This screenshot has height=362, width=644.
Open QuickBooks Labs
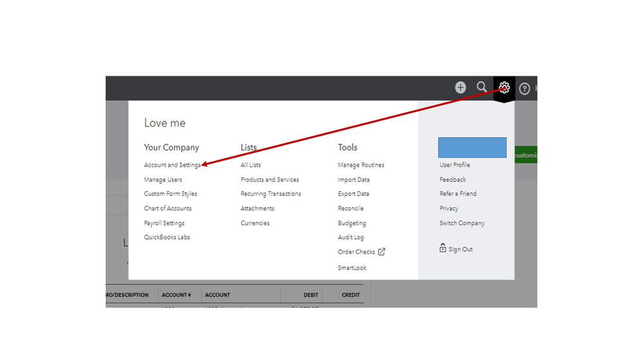[167, 237]
